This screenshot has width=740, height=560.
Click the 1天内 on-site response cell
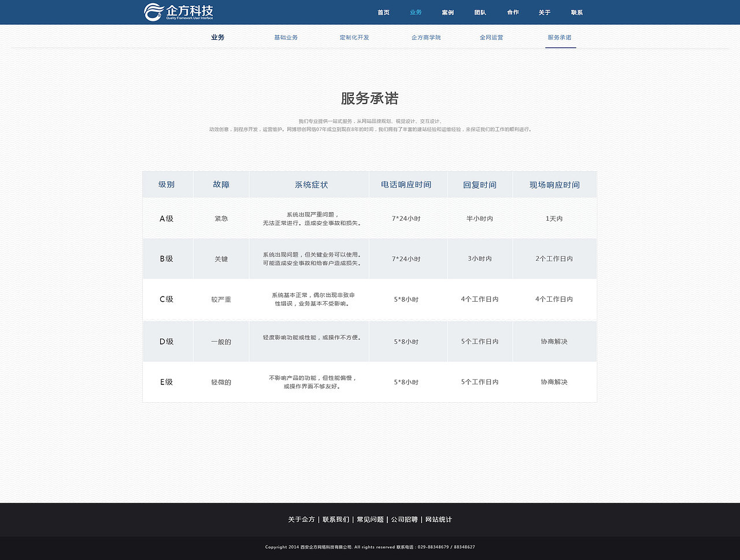[554, 218]
